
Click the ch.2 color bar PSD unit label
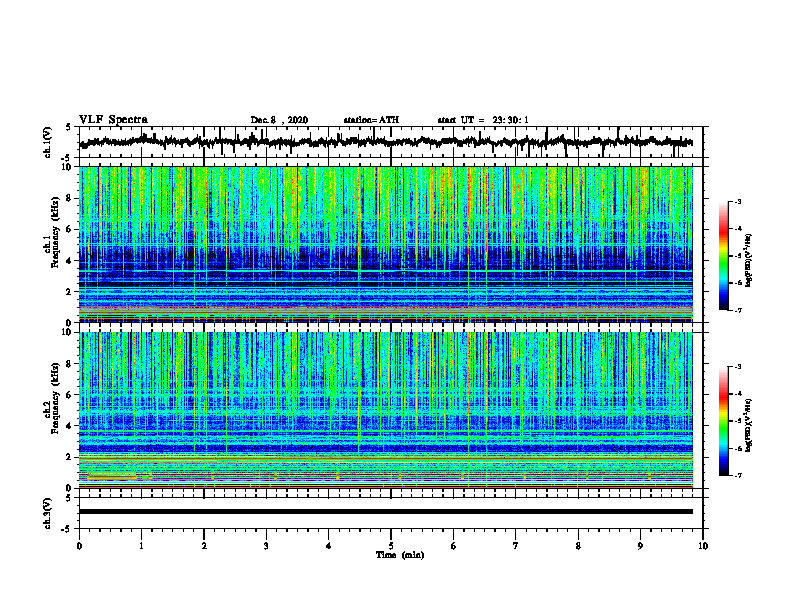point(749,425)
